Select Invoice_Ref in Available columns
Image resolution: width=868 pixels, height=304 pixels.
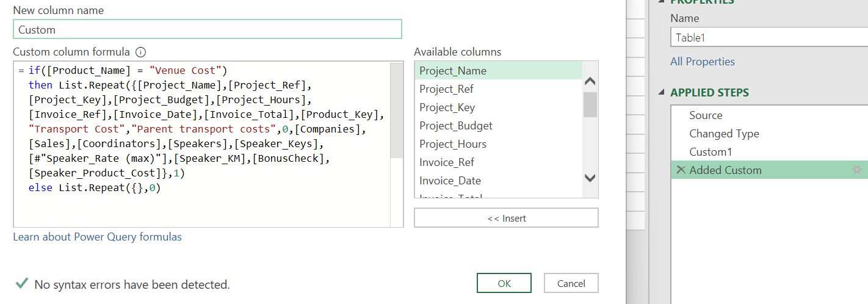tap(498, 162)
